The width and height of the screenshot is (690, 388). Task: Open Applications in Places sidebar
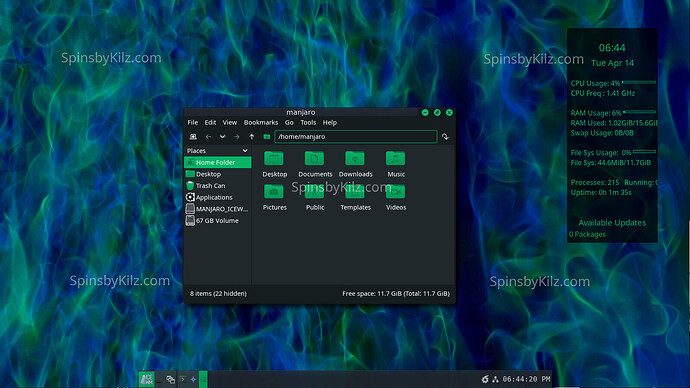click(x=217, y=198)
